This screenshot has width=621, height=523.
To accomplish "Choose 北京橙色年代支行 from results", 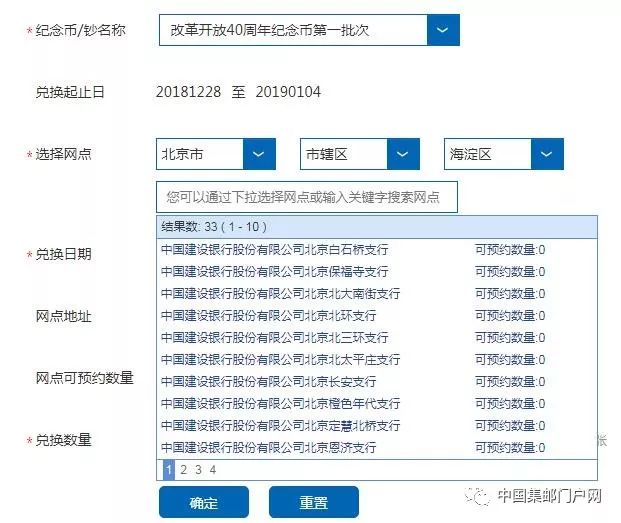I will pos(377,403).
